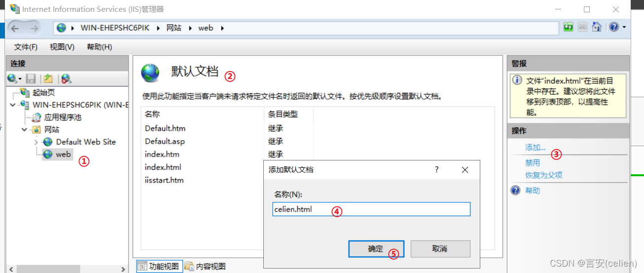Click the Forward navigation arrow
The image size is (644, 273).
(34, 28)
